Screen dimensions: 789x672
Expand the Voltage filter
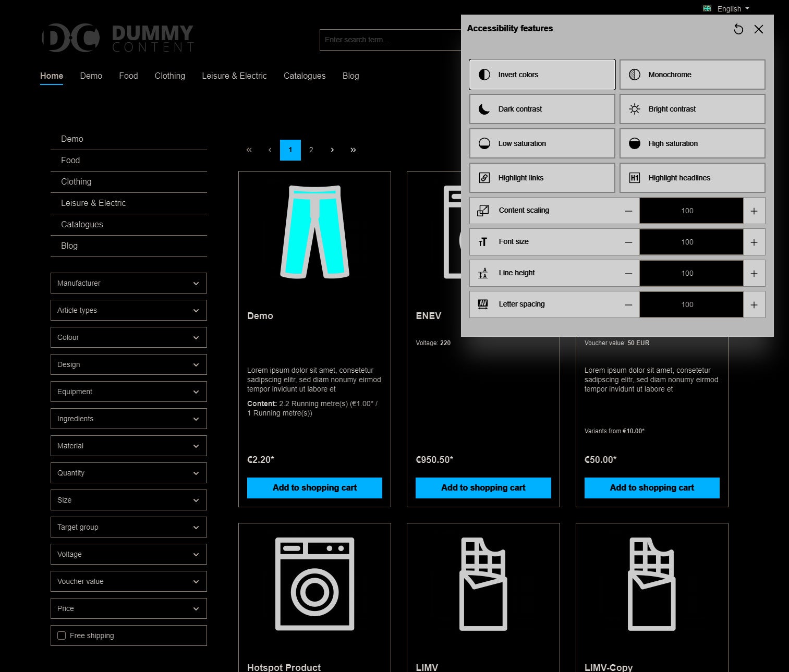point(129,554)
